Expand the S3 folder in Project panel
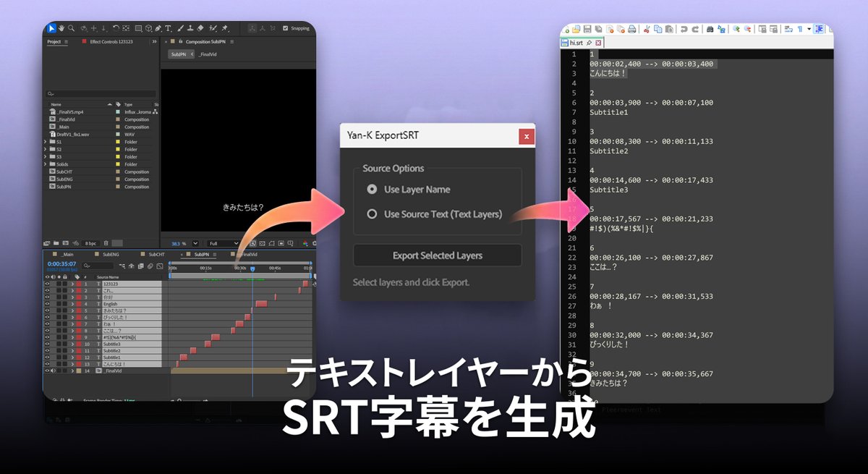 pyautogui.click(x=46, y=157)
